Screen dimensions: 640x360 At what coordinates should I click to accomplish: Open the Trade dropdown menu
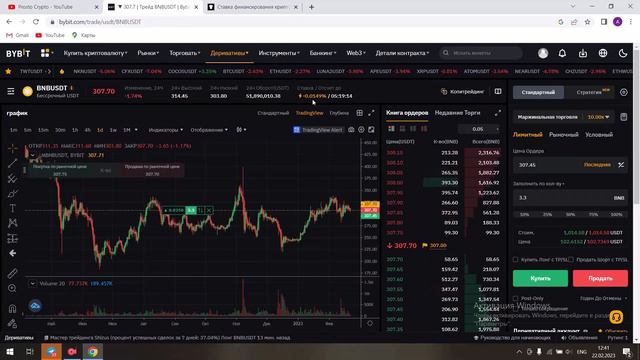(184, 53)
